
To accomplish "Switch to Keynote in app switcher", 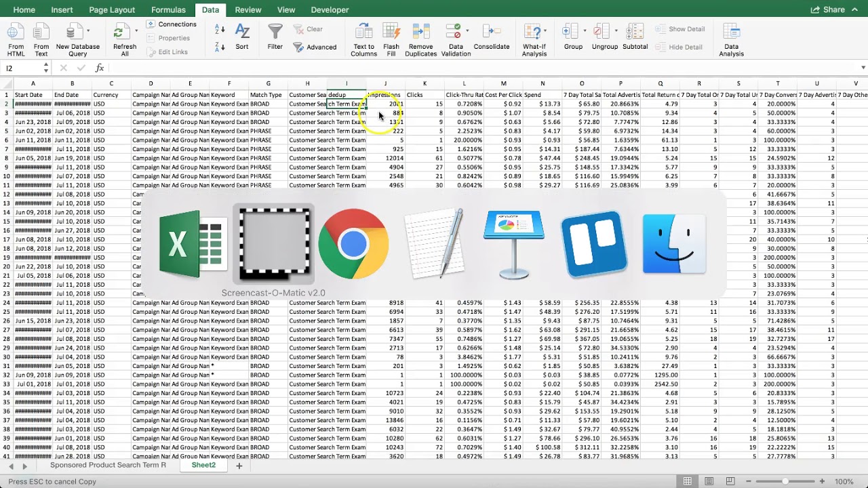I will [513, 244].
